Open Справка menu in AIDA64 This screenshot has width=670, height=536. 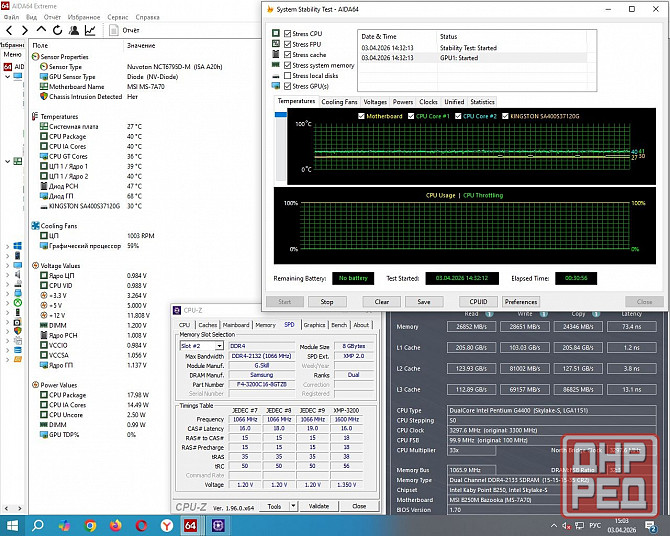[x=147, y=17]
